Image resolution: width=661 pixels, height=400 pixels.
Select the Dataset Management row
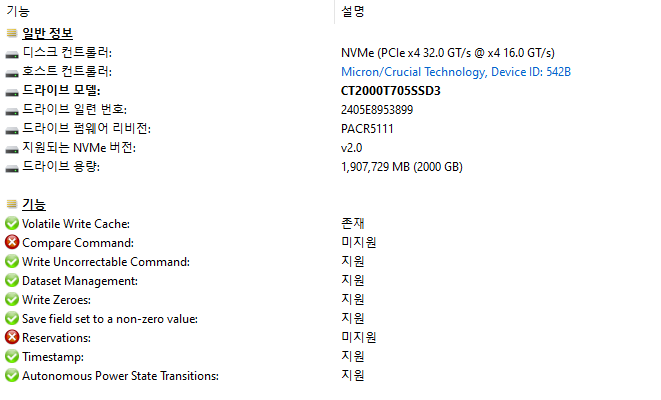tap(80, 280)
